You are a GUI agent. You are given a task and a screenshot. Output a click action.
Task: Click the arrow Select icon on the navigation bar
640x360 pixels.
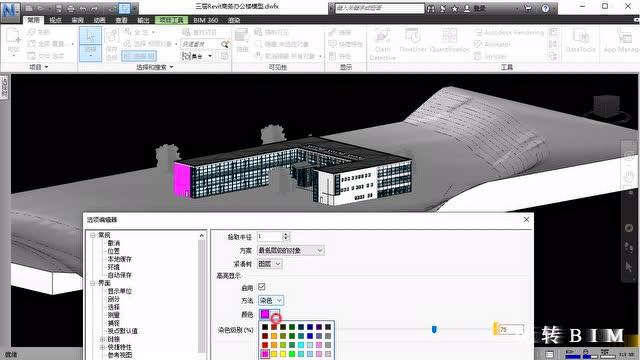[x=629, y=266]
